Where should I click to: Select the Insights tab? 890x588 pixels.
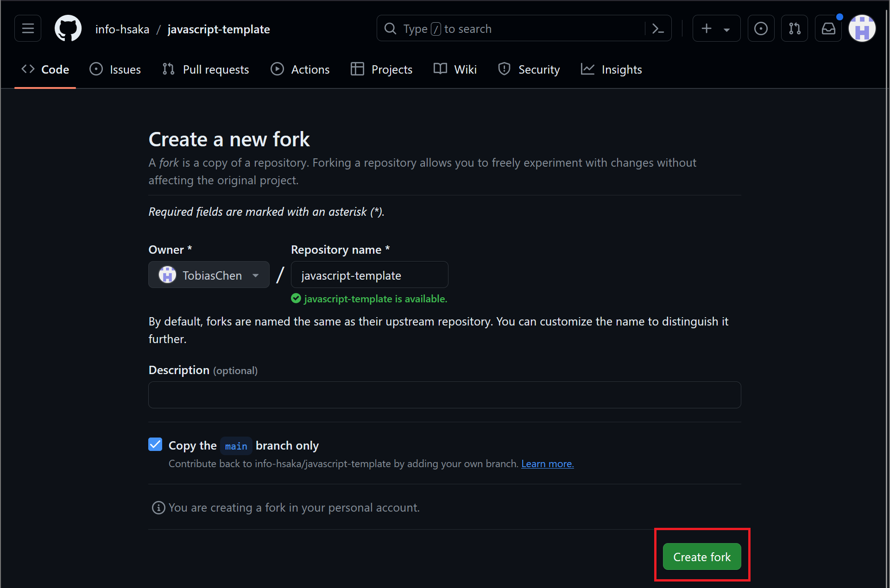tap(612, 69)
